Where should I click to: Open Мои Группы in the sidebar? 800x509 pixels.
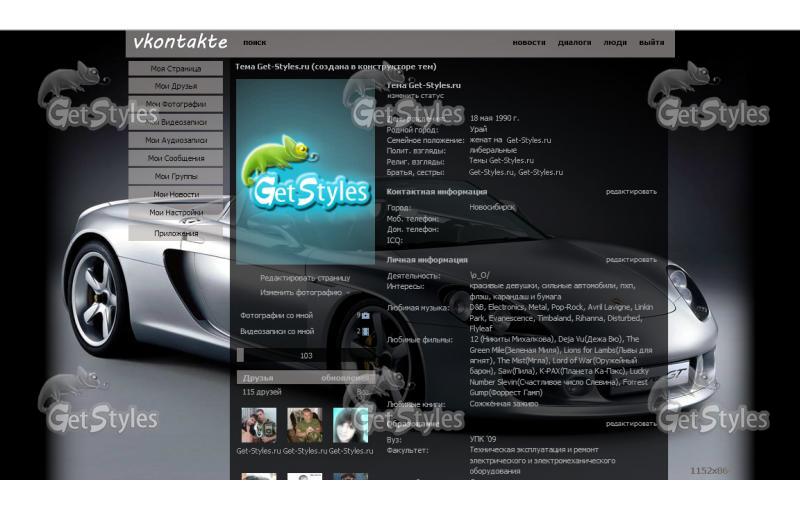[x=176, y=176]
